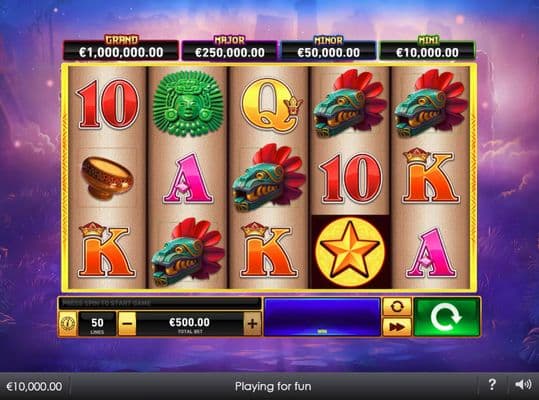
Task: Mute sound using the speaker icon
Action: click(x=523, y=384)
